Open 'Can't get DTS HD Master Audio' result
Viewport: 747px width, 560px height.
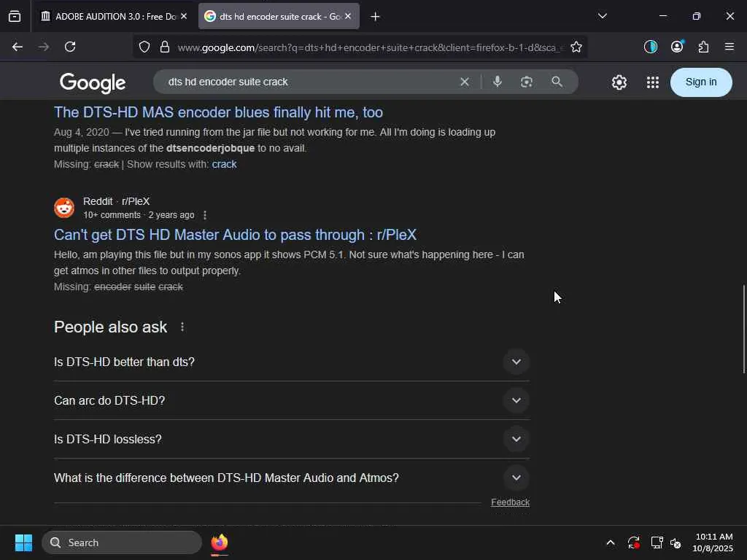[x=235, y=235]
